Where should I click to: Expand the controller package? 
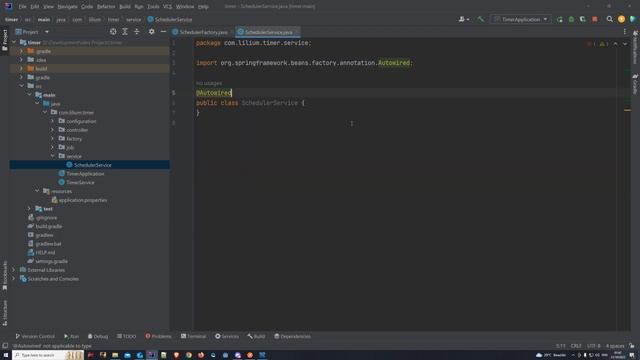53,130
